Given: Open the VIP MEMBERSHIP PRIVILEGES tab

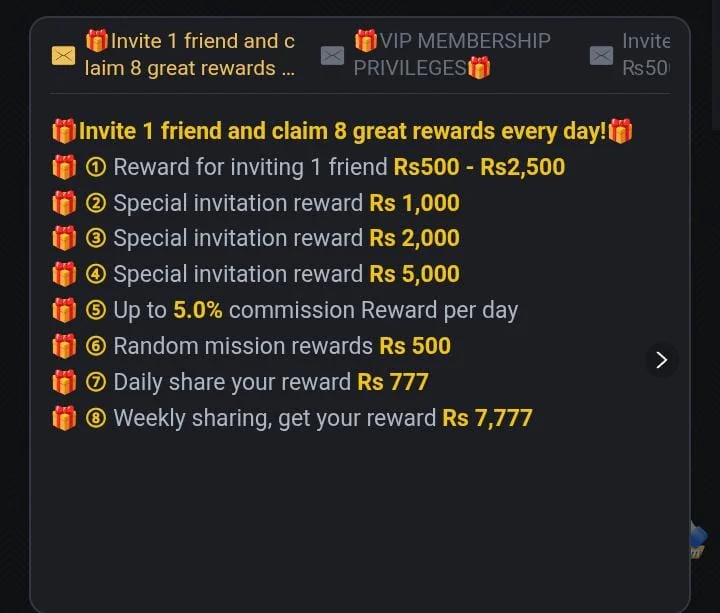Looking at the screenshot, I should pos(450,55).
